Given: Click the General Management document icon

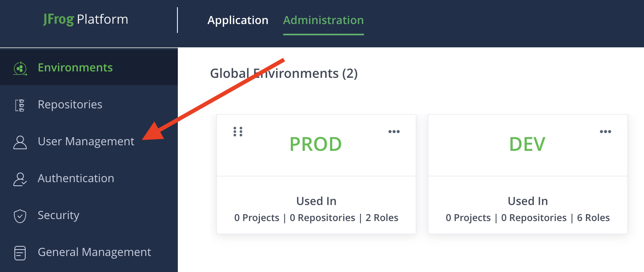Looking at the screenshot, I should pyautogui.click(x=20, y=253).
